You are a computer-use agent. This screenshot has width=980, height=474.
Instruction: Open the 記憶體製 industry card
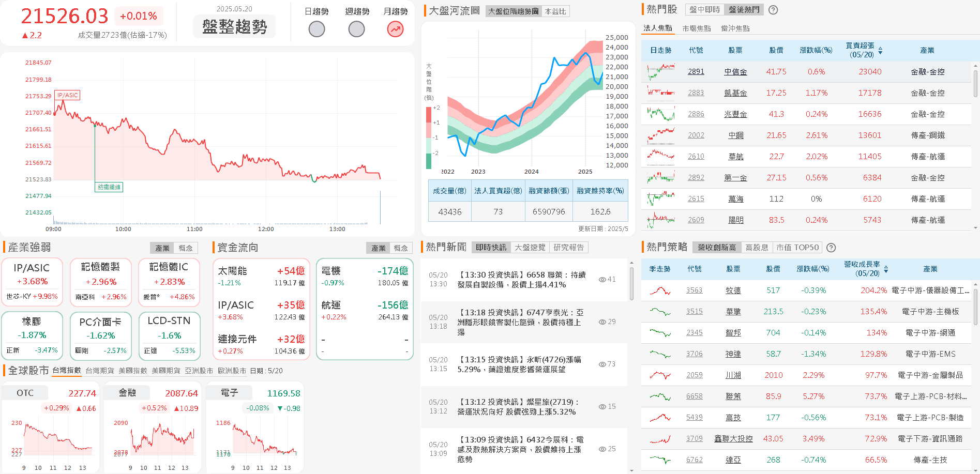pos(101,282)
